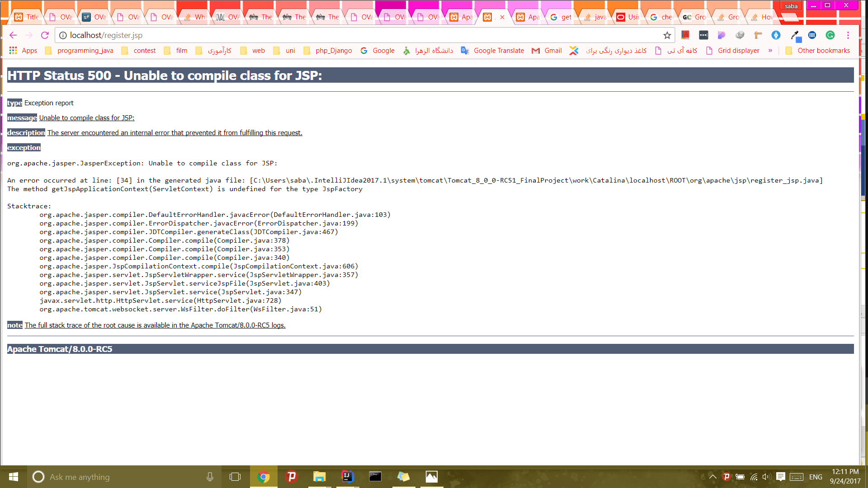Click the site information icon beside localhost
Viewport: 868px width, 488px height.
(63, 35)
